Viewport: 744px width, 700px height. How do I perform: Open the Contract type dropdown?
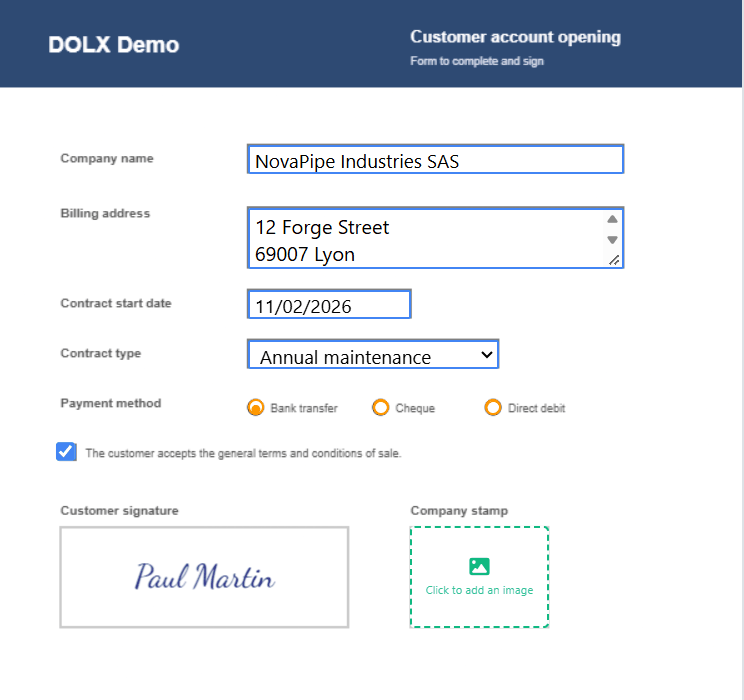[373, 354]
